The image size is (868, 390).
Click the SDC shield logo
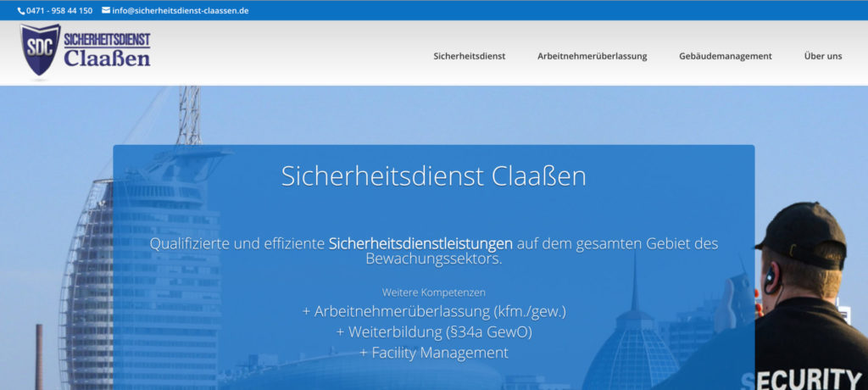(41, 49)
